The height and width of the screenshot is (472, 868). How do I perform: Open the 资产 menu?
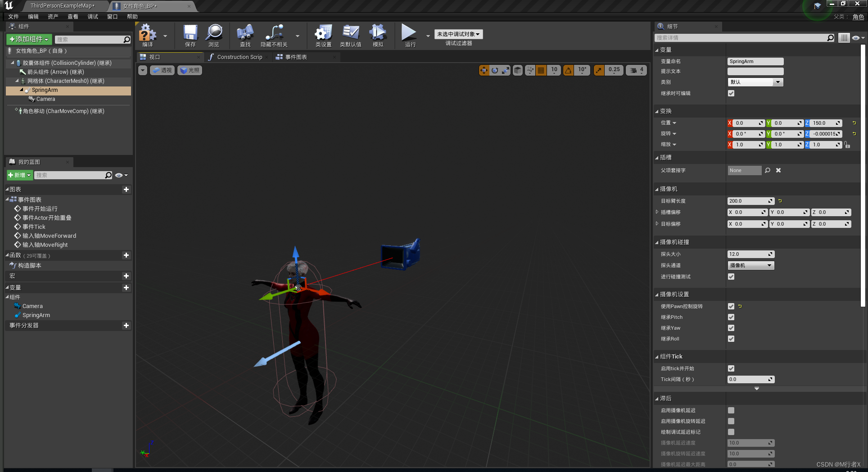pyautogui.click(x=53, y=17)
